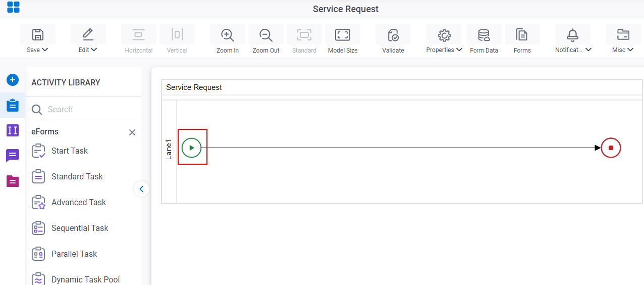Click the Horizontal align icon
The height and width of the screenshot is (285, 644).
138,34
